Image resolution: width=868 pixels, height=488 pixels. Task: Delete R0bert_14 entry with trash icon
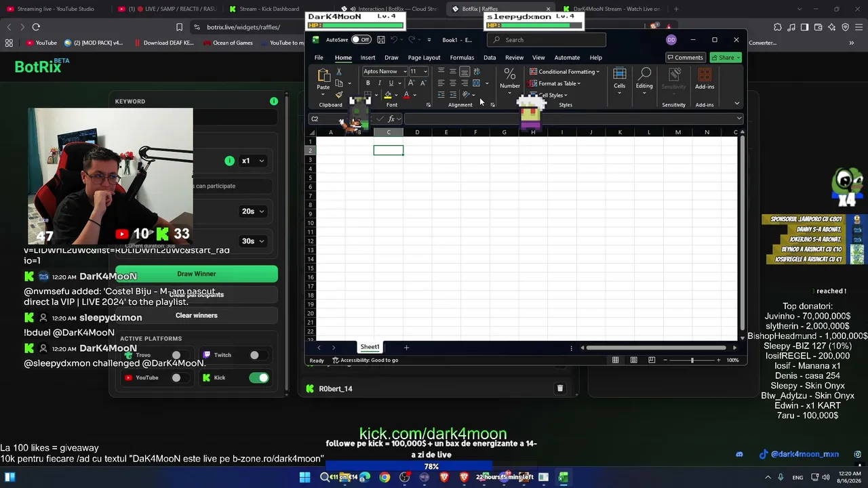coord(560,388)
